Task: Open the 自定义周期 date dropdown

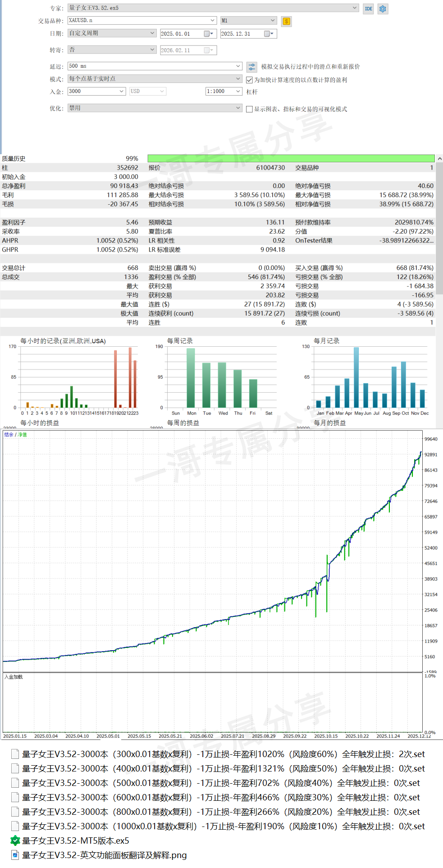Action: click(x=152, y=33)
